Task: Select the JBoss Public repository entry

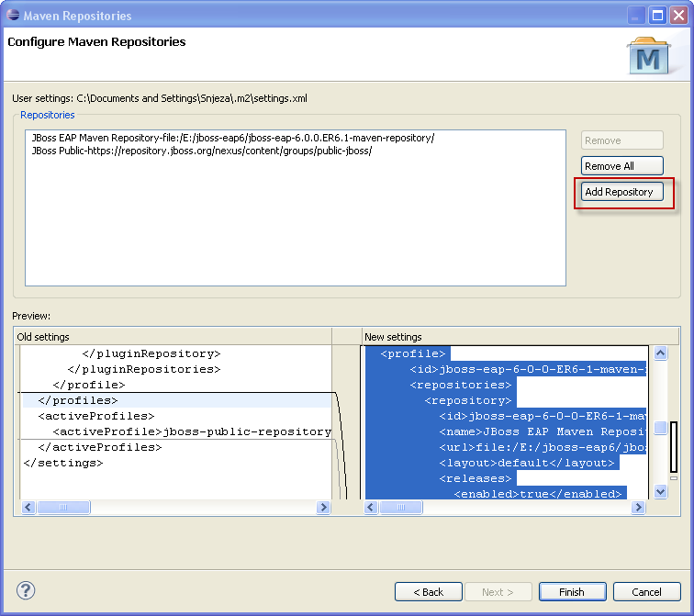Action: pyautogui.click(x=202, y=151)
